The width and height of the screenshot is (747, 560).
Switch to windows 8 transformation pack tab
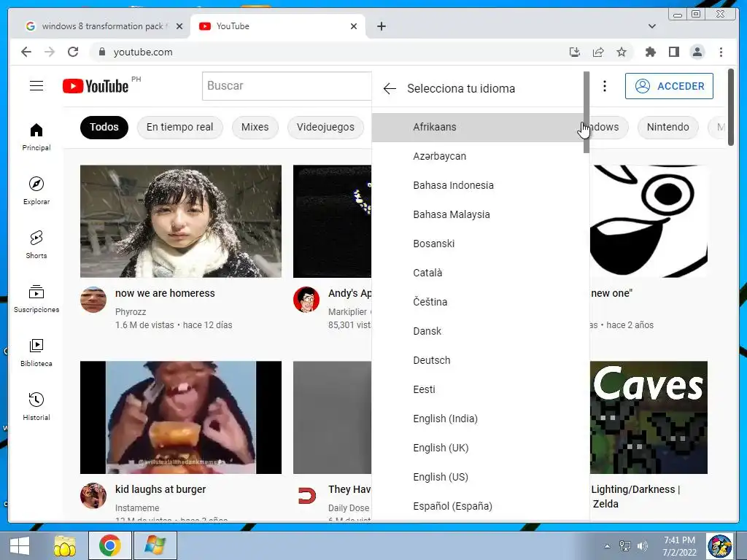(x=104, y=26)
